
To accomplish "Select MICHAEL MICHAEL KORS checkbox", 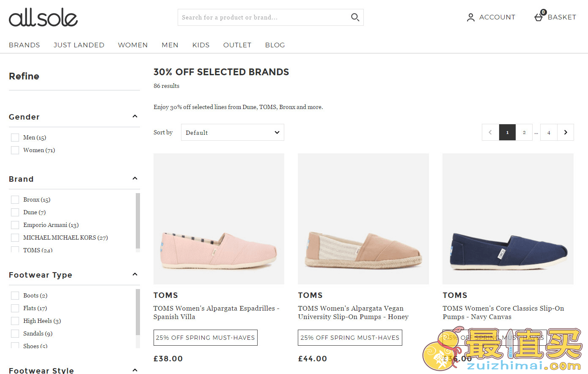I will pos(15,238).
